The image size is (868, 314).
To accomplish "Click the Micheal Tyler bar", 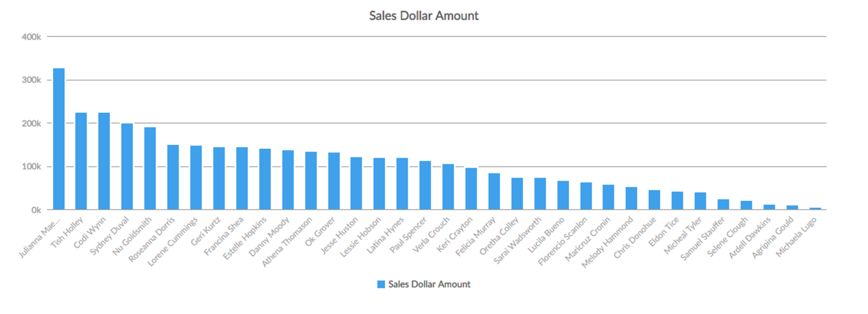I will (700, 201).
